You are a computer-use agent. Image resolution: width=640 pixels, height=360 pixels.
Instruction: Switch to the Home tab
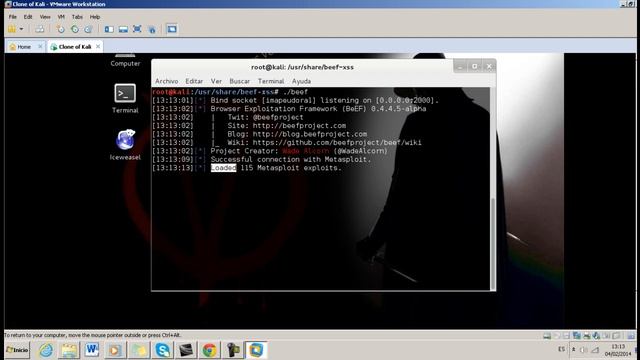click(24, 47)
